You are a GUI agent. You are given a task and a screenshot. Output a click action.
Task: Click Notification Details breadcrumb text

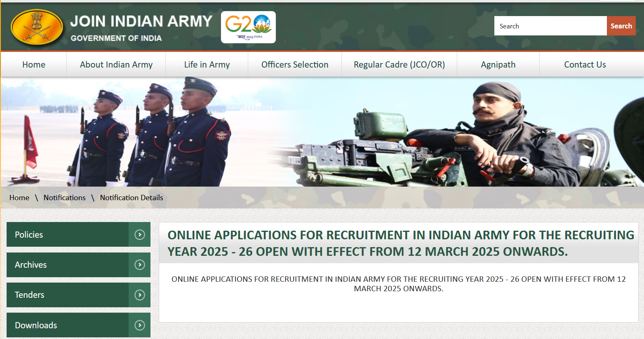pos(132,198)
